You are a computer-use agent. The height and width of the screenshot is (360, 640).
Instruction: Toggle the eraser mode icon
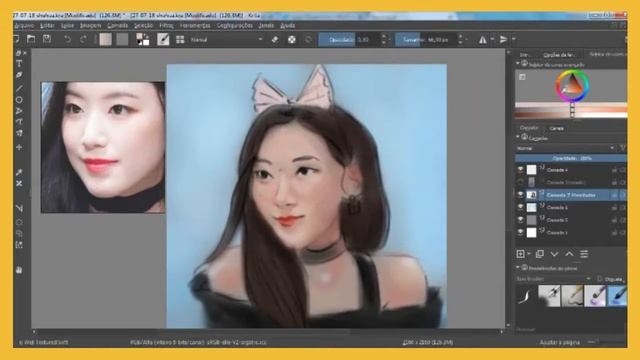(x=275, y=40)
